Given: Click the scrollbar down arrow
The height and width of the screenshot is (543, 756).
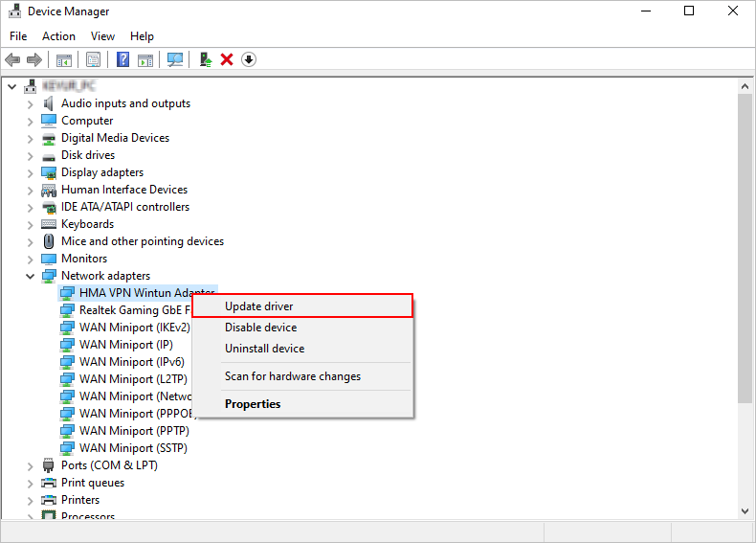Looking at the screenshot, I should pyautogui.click(x=745, y=511).
